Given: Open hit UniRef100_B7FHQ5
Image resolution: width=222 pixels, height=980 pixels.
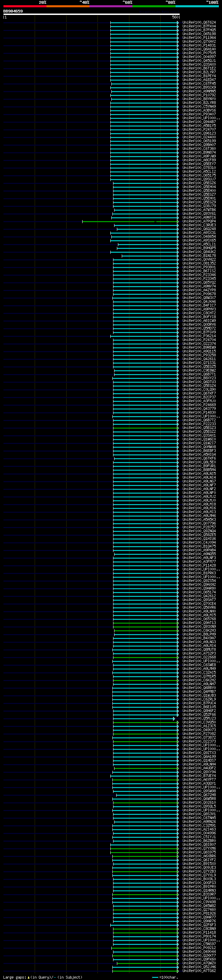Looking at the screenshot, I should pyautogui.click(x=199, y=30).
